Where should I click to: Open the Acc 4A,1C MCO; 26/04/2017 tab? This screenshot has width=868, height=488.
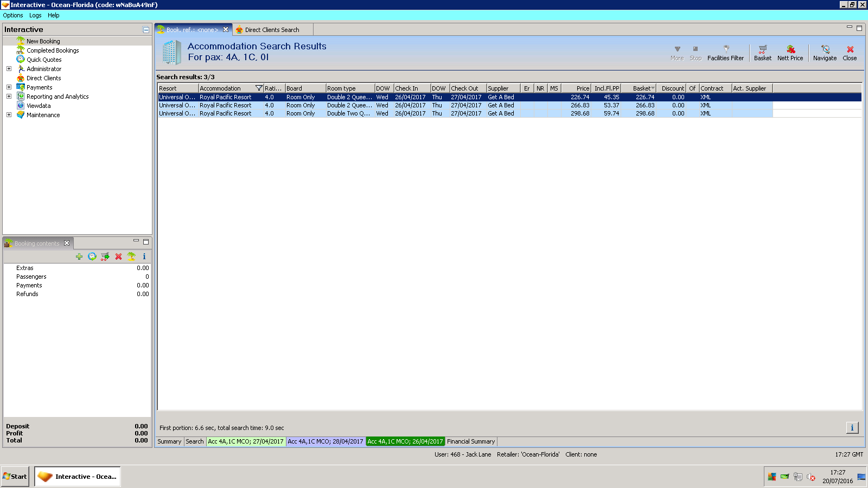tap(405, 441)
